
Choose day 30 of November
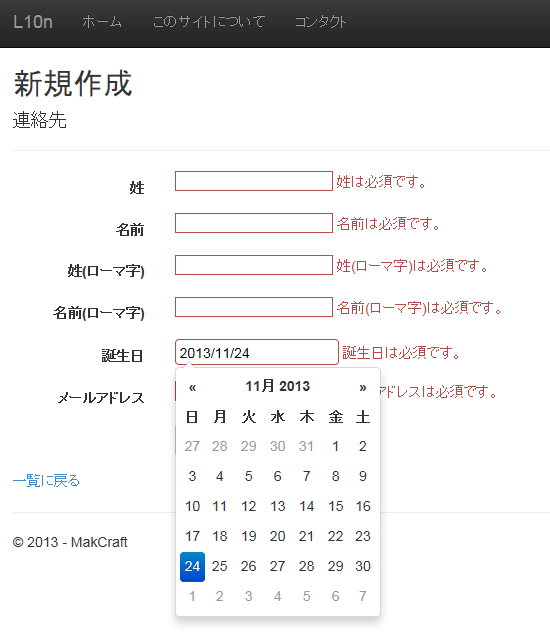click(363, 566)
